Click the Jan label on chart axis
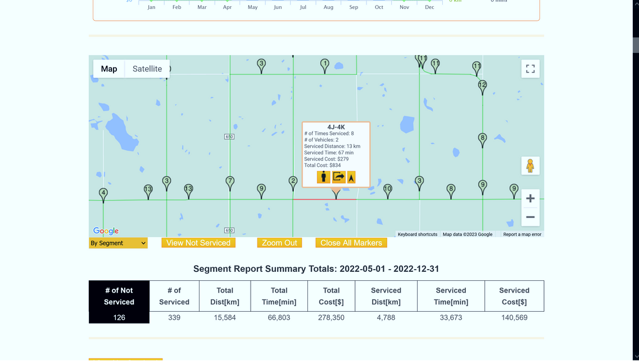Viewport: 639px width, 364px height. click(151, 7)
